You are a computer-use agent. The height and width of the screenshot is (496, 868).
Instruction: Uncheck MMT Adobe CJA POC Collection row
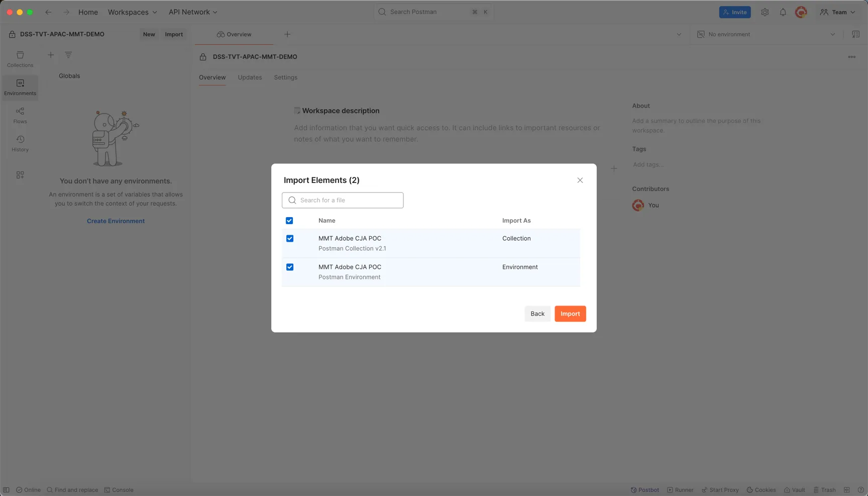point(290,239)
